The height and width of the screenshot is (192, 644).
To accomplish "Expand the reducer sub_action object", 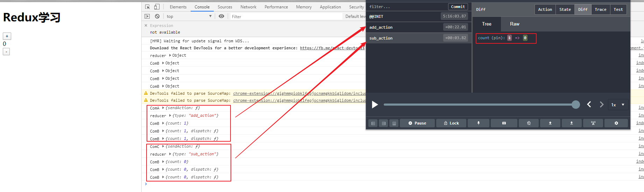I will click(x=170, y=154).
